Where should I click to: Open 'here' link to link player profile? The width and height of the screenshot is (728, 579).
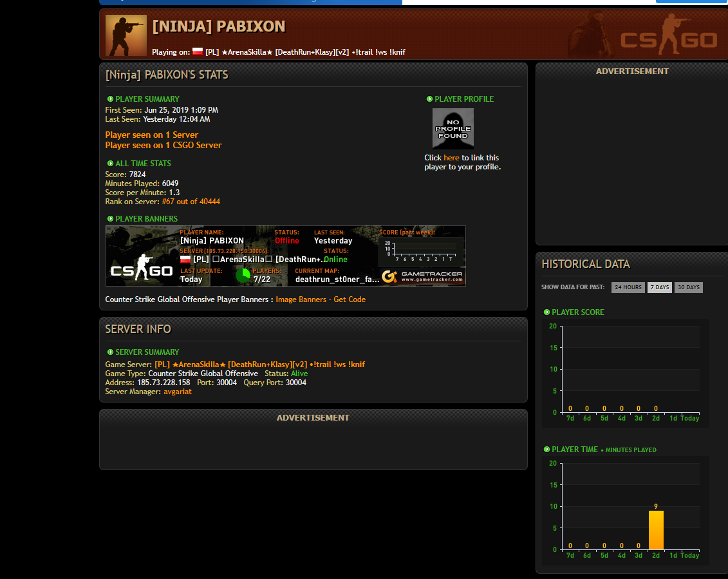[x=451, y=158]
